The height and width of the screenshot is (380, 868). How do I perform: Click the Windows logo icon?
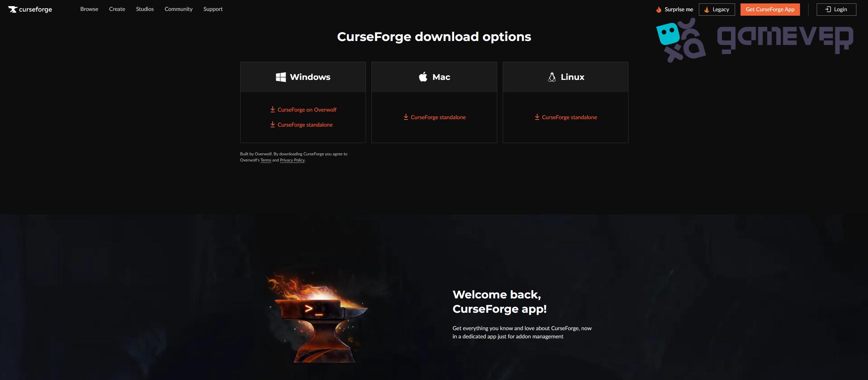pos(281,77)
